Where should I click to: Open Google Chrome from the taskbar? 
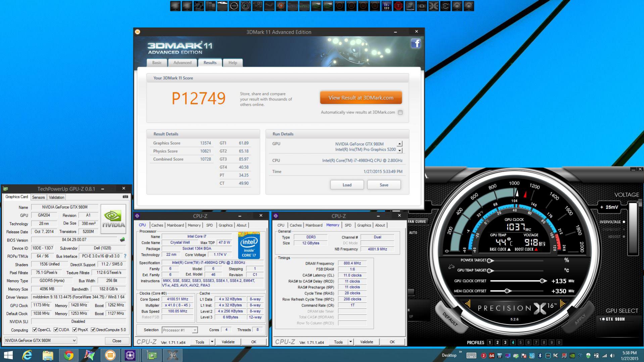pyautogui.click(x=69, y=355)
